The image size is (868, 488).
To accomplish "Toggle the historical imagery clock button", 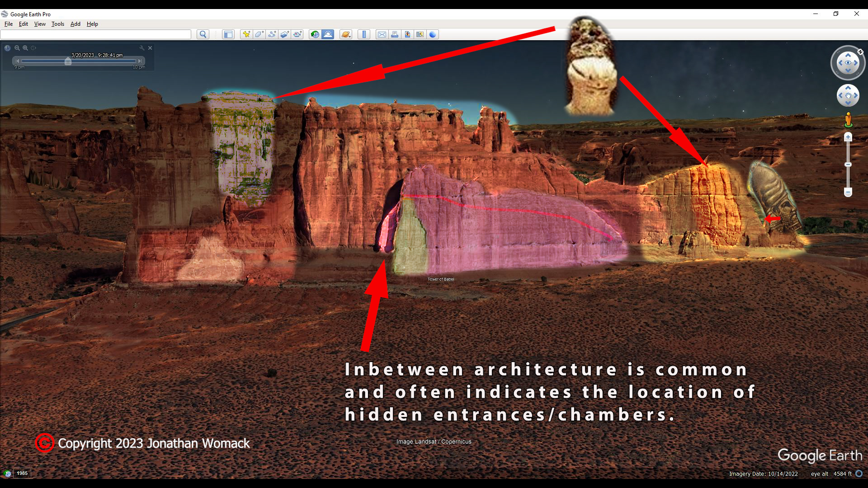I will coord(315,34).
